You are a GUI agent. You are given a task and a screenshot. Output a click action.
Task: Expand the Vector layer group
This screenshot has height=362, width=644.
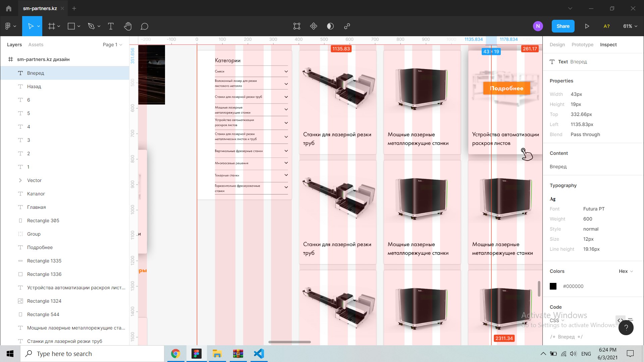pos(20,180)
